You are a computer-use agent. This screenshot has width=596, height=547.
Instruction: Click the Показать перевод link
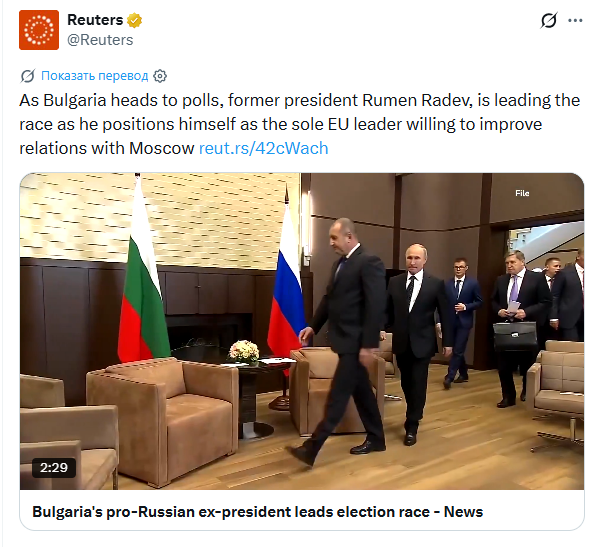pyautogui.click(x=95, y=76)
